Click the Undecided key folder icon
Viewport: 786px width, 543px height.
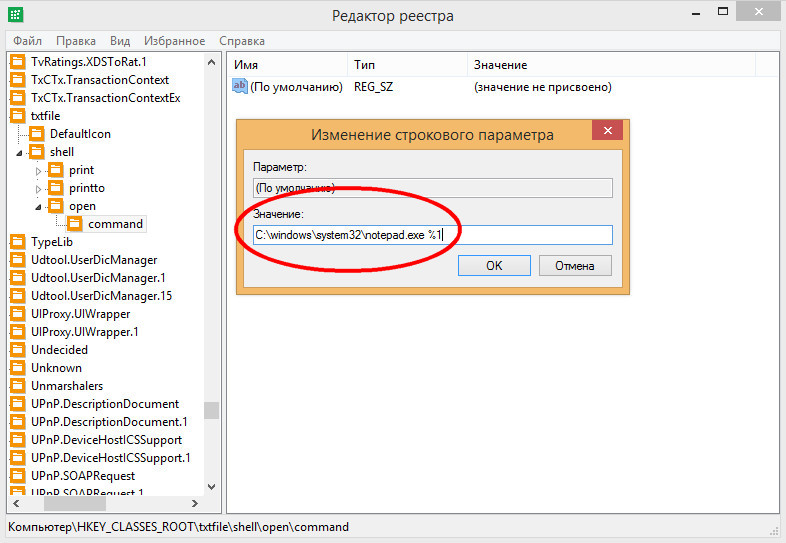point(17,350)
